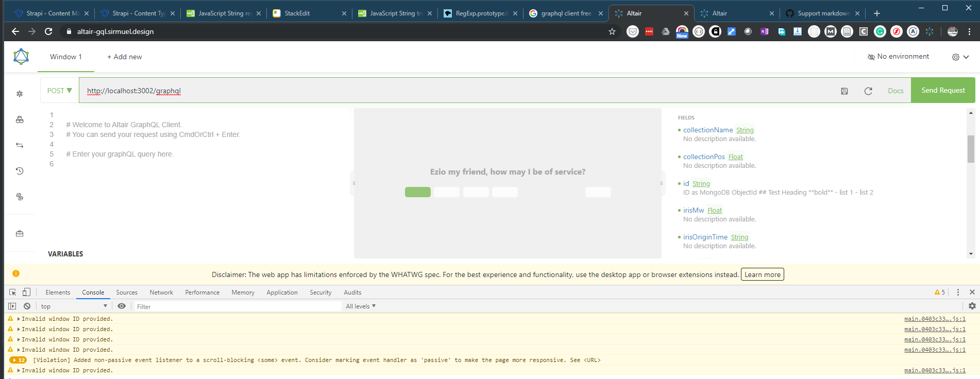Click Add new to create a window
980x379 pixels.
pyautogui.click(x=125, y=57)
